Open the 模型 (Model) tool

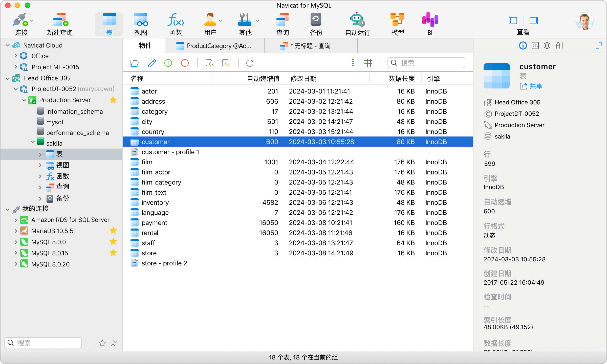[x=397, y=23]
